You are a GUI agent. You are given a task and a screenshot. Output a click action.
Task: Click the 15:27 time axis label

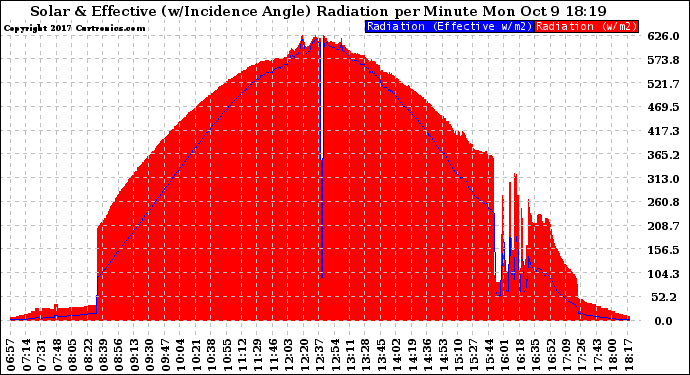(x=474, y=355)
